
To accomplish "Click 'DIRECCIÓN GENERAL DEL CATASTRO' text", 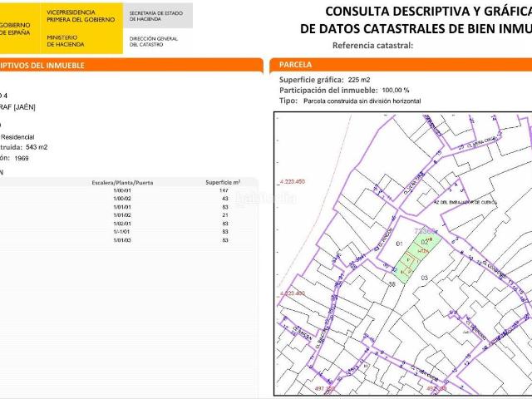I will 153,42.
